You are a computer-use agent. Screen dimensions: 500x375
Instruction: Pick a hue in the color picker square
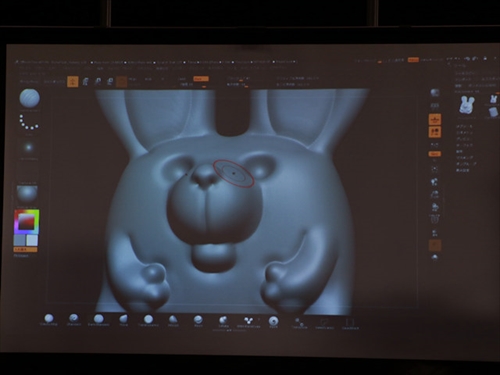coord(27,221)
